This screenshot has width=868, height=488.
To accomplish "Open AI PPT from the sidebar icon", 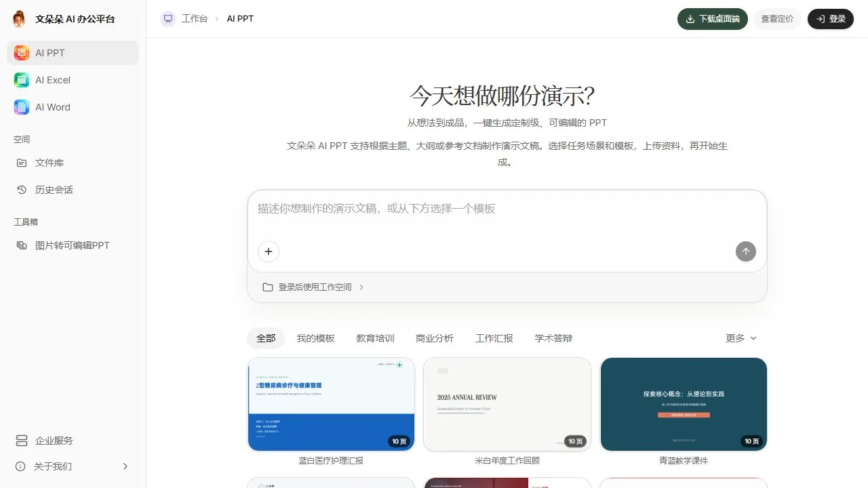I will 22,53.
